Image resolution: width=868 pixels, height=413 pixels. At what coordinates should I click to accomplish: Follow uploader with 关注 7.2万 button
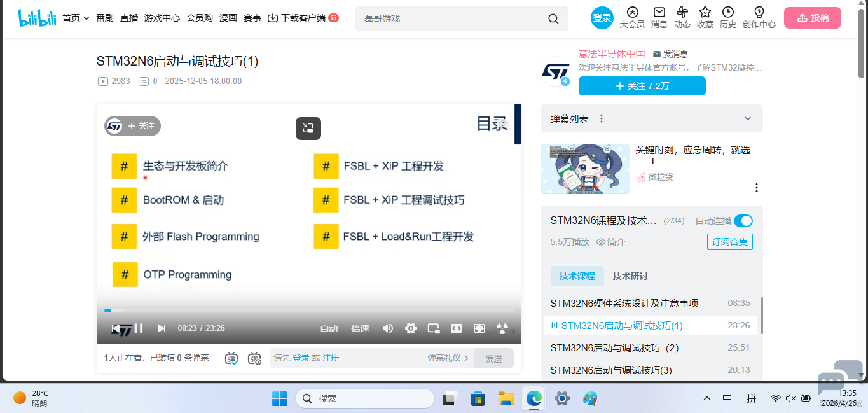[642, 86]
